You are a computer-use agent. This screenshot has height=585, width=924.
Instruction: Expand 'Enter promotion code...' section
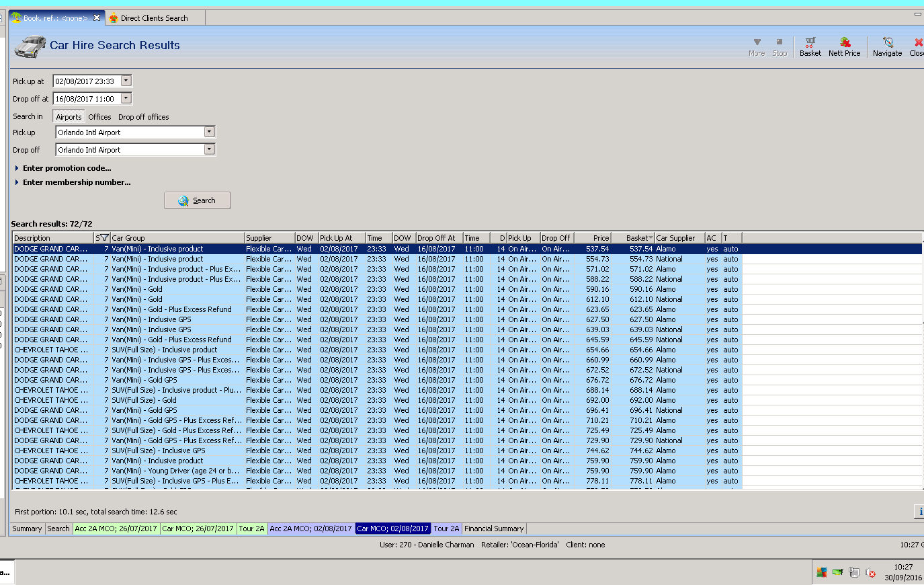67,168
